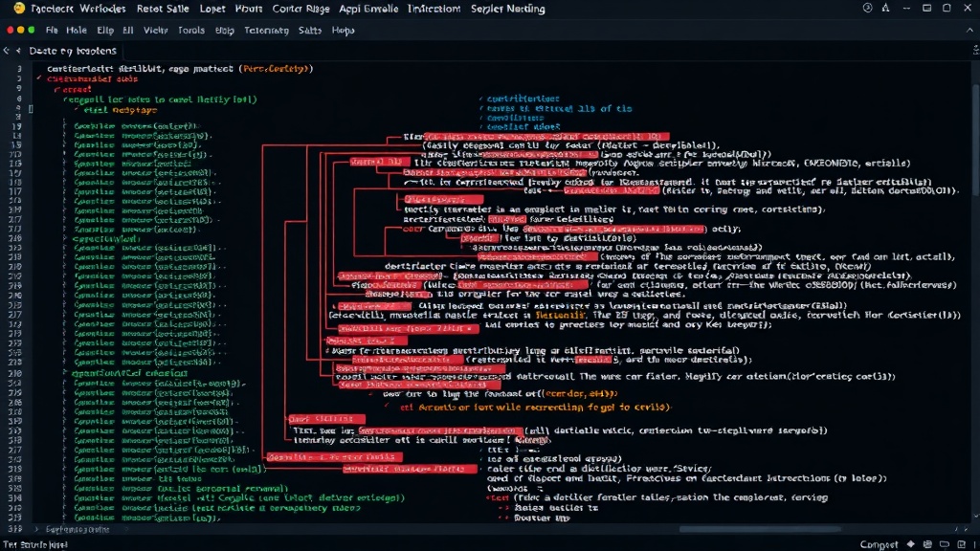The height and width of the screenshot is (551, 980).
Task: Click the circular help icon in the title bar
Action: [867, 8]
